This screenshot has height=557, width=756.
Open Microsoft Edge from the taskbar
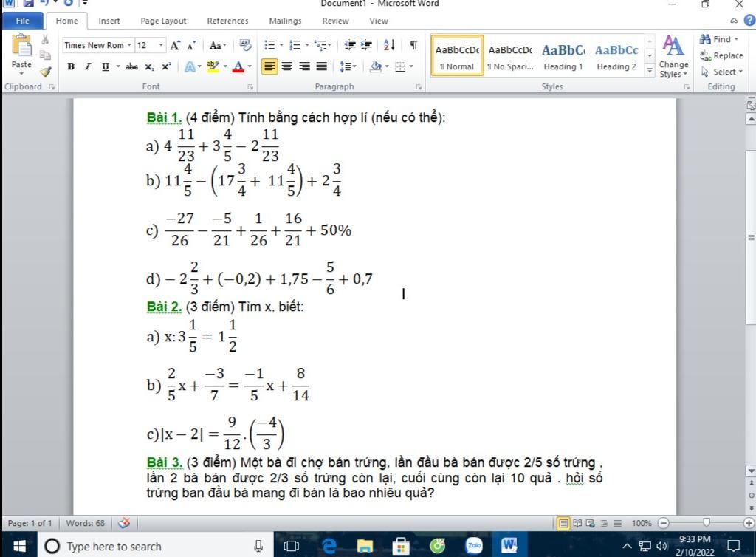coord(329,546)
